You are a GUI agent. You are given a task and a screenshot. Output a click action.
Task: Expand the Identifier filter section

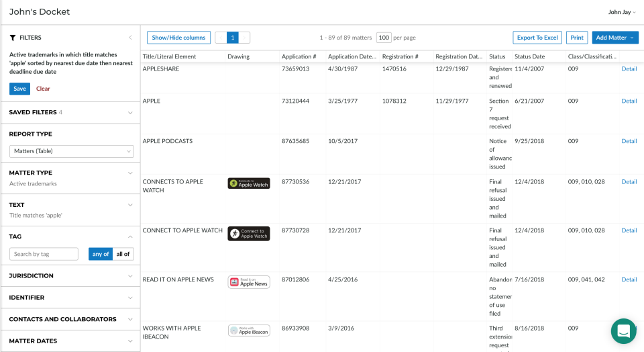click(x=130, y=298)
